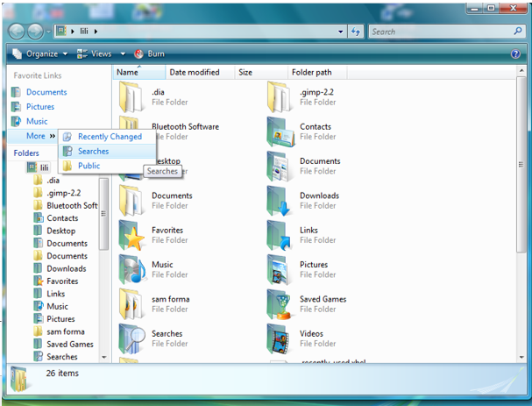Expand the recent pages arrow near Forward

click(x=48, y=32)
